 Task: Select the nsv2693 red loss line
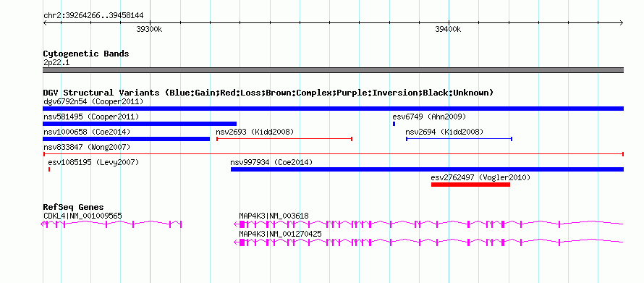pos(284,139)
